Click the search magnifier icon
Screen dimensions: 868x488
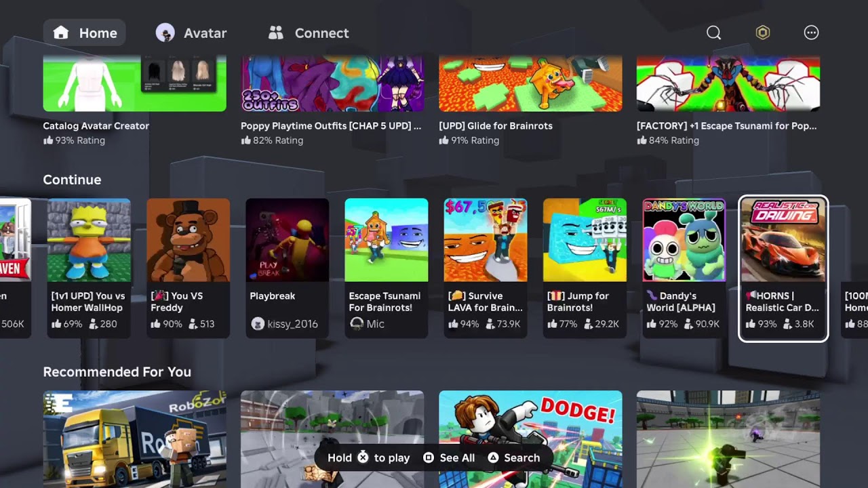(713, 33)
